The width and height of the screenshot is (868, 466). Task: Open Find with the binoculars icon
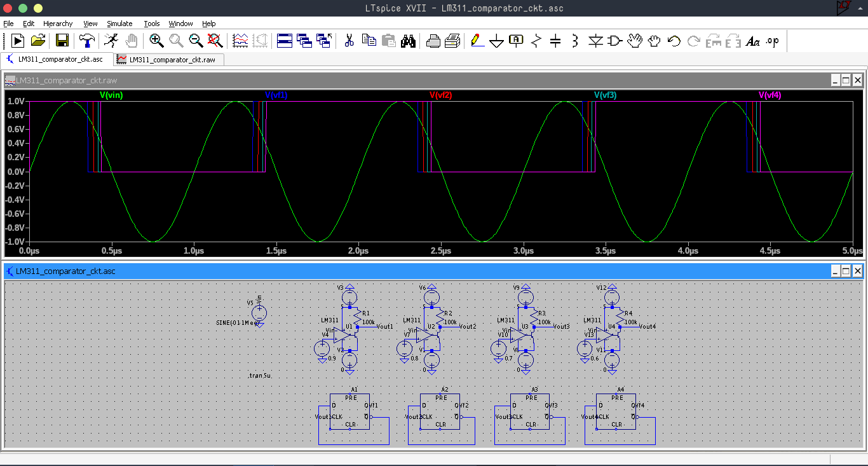coord(408,41)
